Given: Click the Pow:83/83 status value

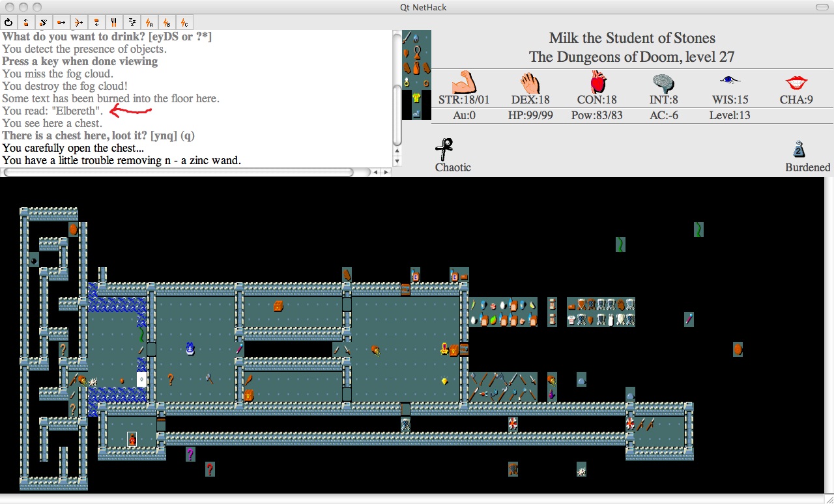Looking at the screenshot, I should pos(597,115).
